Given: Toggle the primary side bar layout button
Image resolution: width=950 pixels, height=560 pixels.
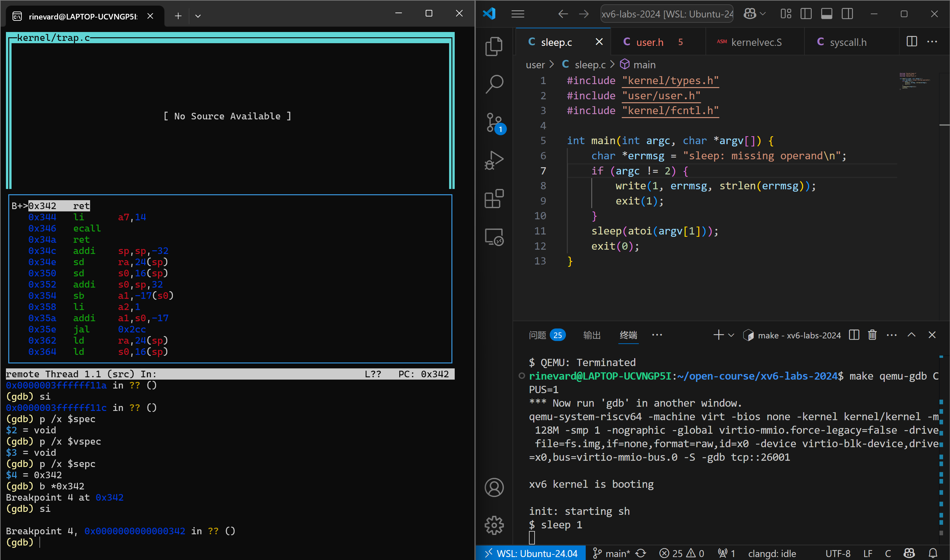Looking at the screenshot, I should (806, 14).
